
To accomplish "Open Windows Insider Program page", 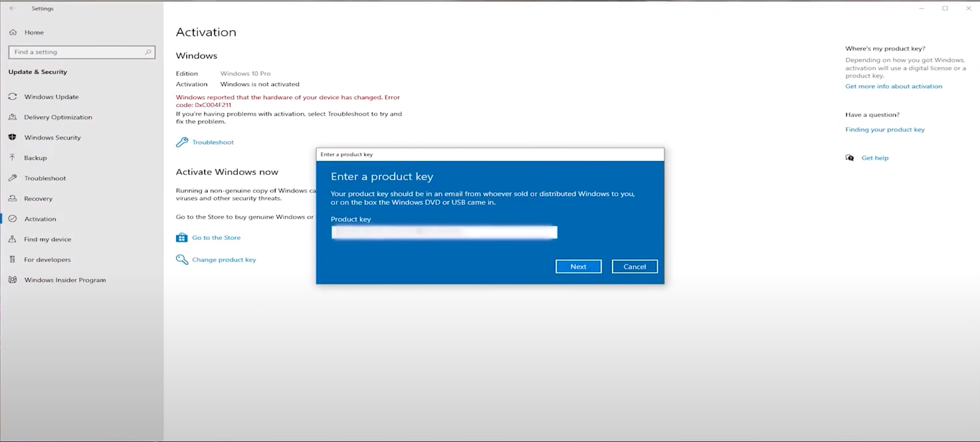I will pos(65,280).
